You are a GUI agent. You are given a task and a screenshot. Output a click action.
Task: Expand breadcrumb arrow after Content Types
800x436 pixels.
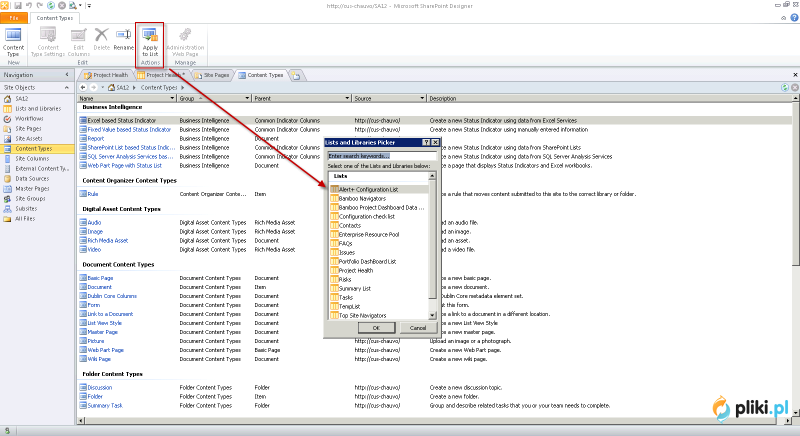(182, 88)
